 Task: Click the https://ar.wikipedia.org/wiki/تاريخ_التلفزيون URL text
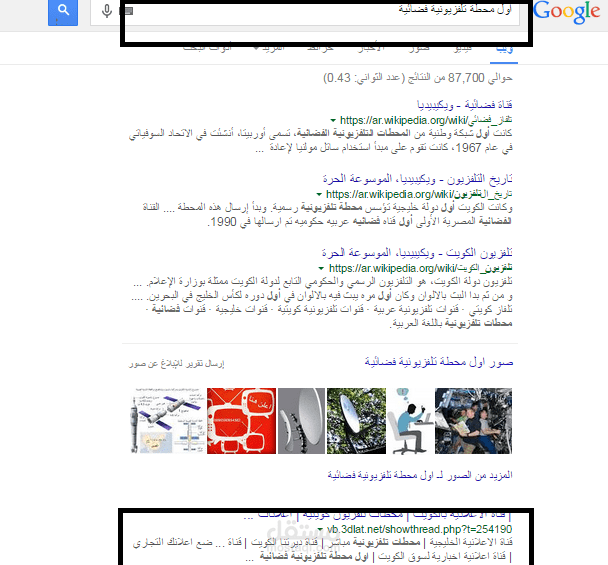419,194
